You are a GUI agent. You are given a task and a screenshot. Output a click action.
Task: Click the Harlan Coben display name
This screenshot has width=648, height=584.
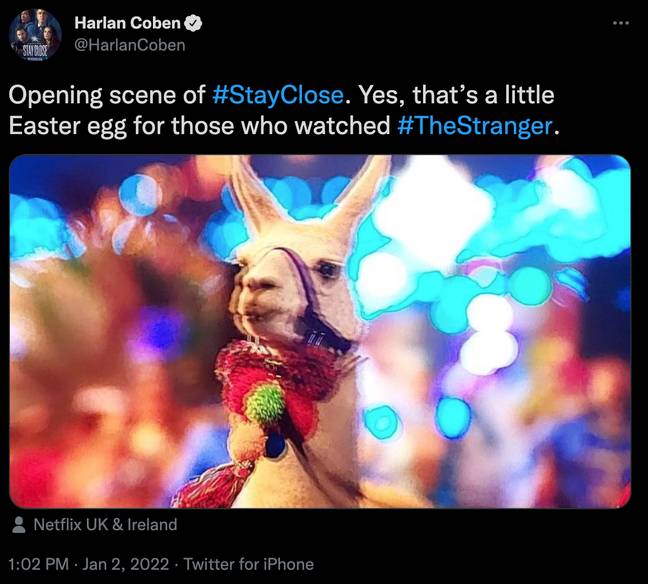click(x=128, y=23)
